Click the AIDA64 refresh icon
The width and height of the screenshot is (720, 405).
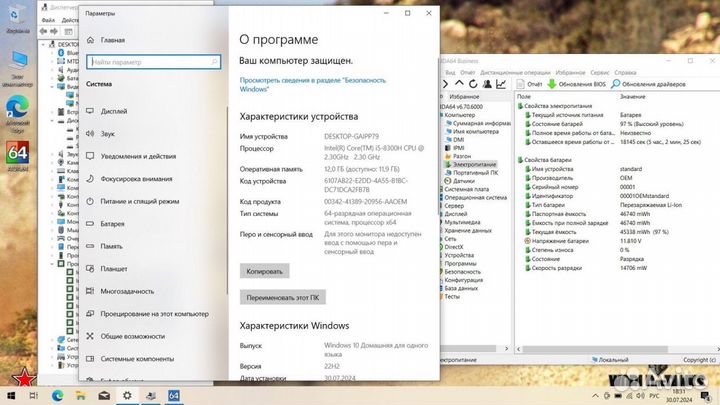click(x=473, y=84)
